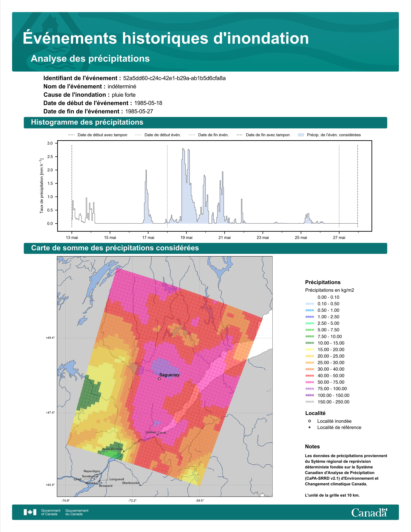The width and height of the screenshot is (411, 532).
Task: Click the '27 mai' x-axis label
Action: click(x=339, y=237)
